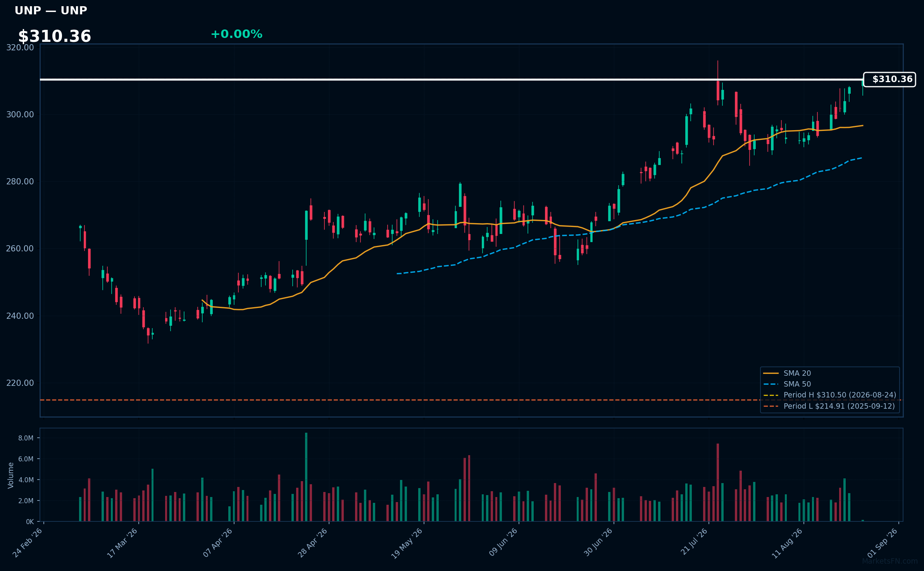
Task: Click the Volume axis title
Action: pos(11,475)
